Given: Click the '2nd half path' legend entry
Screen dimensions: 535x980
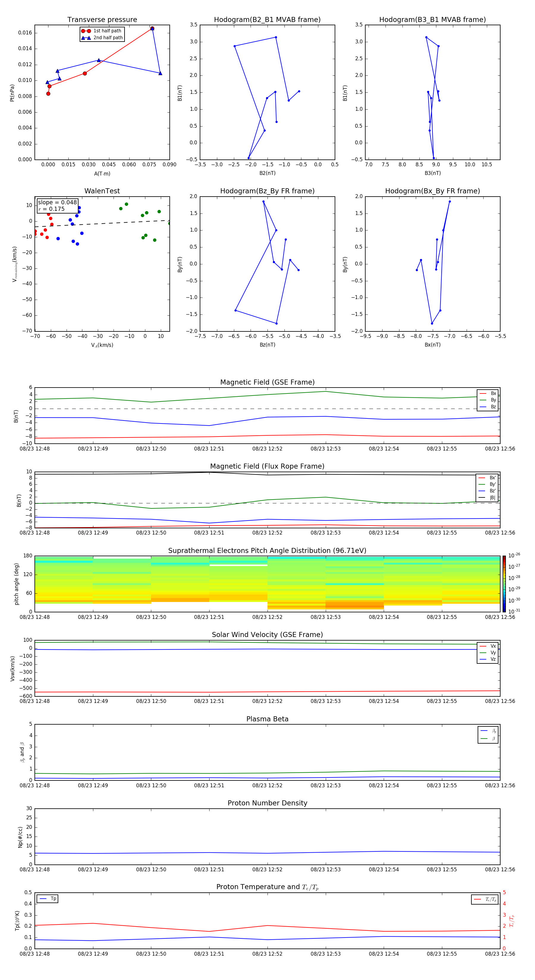Looking at the screenshot, I should (102, 38).
